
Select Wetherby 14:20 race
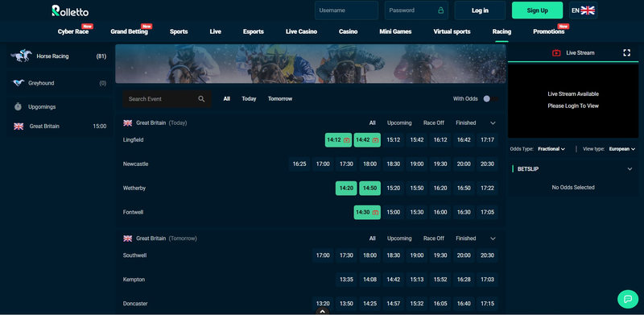(x=346, y=189)
